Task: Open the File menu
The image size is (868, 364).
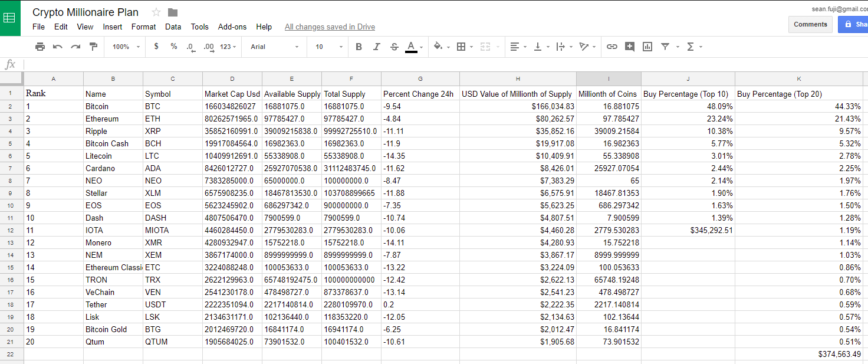Action: click(39, 27)
